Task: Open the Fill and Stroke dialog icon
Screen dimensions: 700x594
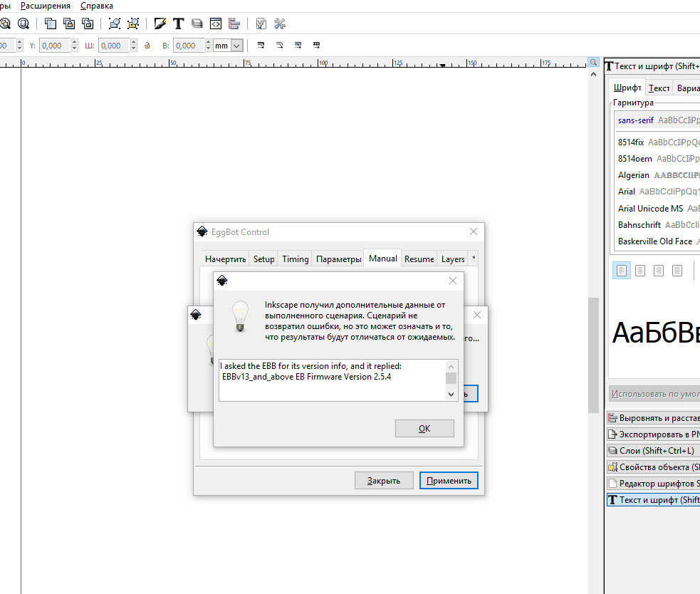Action: point(160,24)
